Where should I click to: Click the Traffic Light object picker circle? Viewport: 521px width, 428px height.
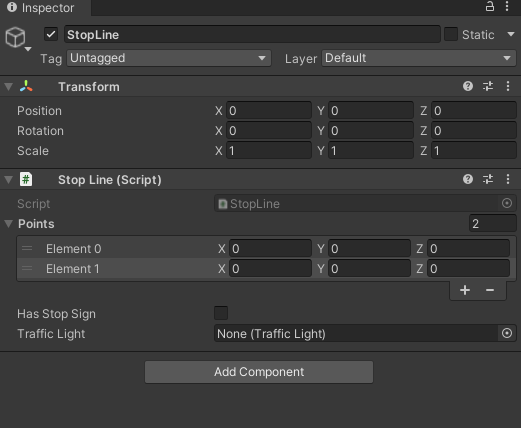507,333
